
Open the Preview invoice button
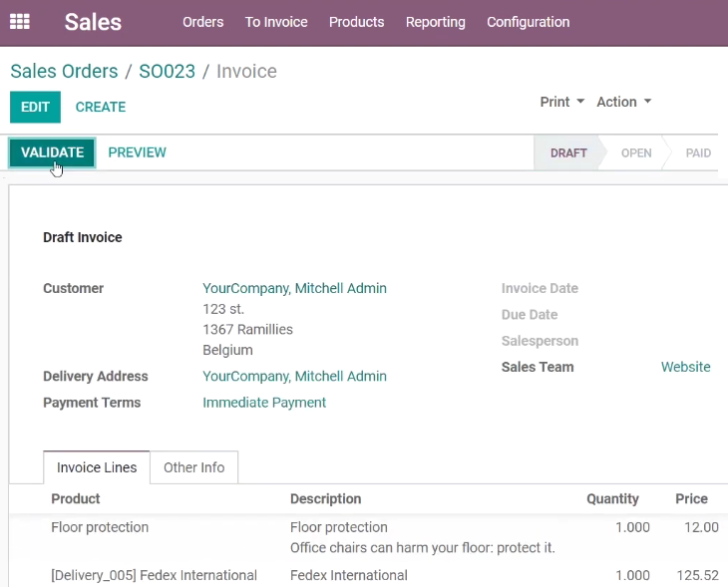coord(137,152)
